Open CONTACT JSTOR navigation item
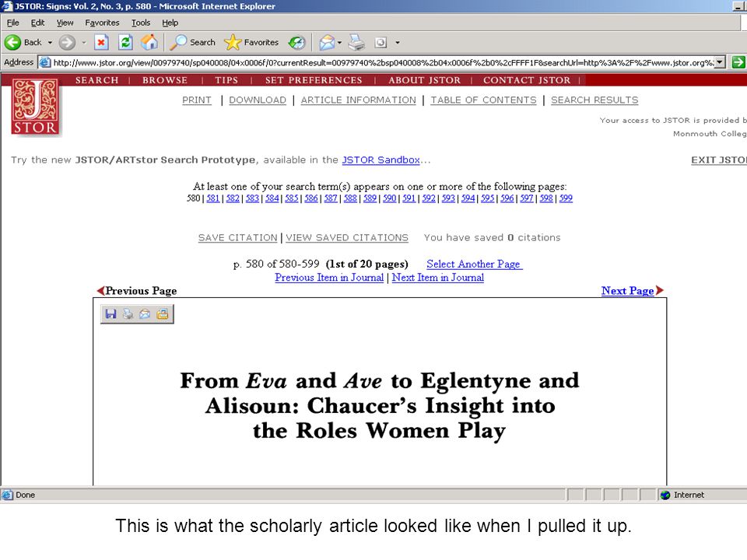Screen dimensions: 747x560 click(x=527, y=80)
